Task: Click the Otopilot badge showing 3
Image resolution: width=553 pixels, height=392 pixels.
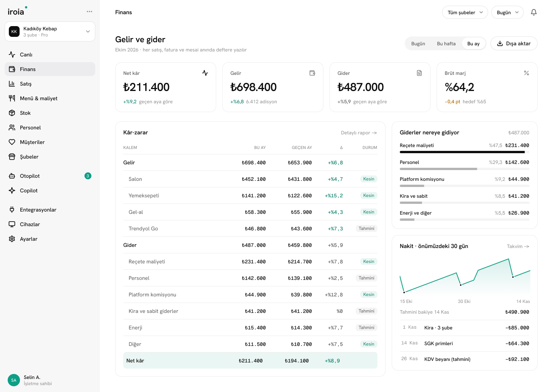Action: 88,176
